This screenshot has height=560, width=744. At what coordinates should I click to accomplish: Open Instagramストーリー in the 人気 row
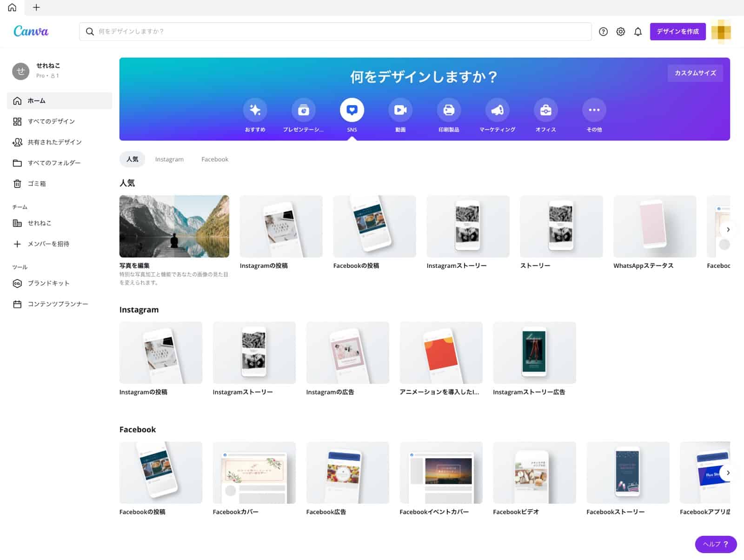tap(468, 226)
